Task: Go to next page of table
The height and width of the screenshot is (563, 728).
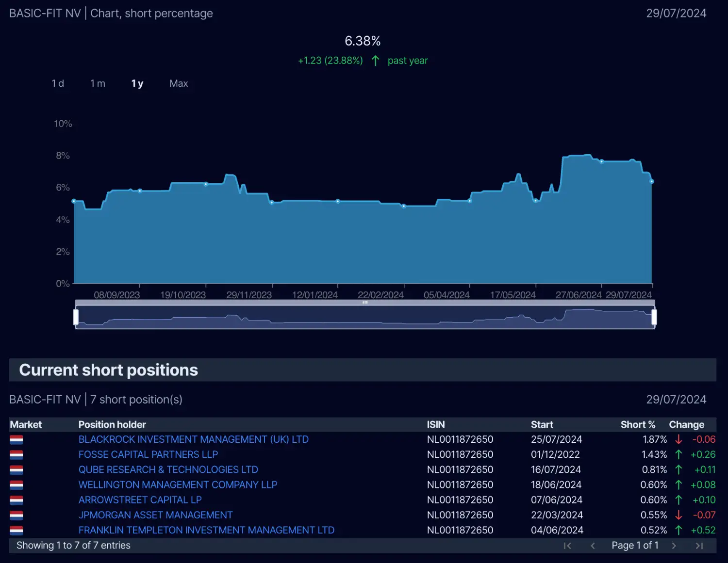Action: tap(674, 546)
